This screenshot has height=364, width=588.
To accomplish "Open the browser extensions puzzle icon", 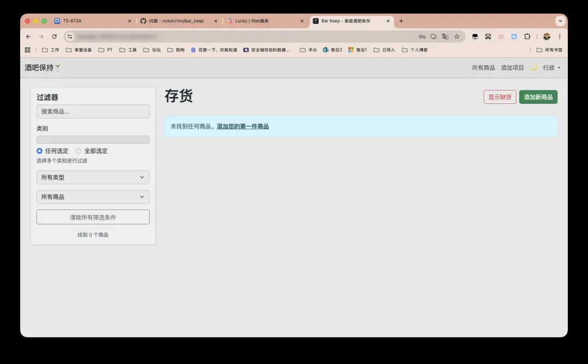I will click(527, 36).
